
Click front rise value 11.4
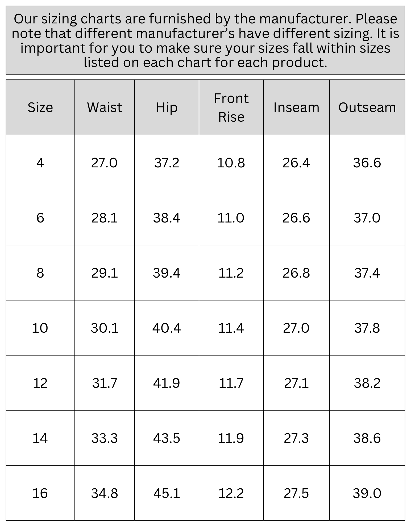231,328
